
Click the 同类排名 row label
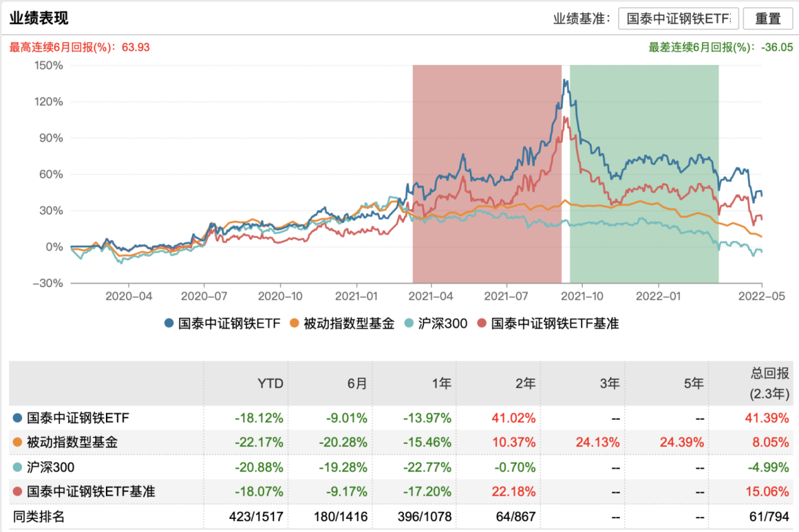point(39,517)
